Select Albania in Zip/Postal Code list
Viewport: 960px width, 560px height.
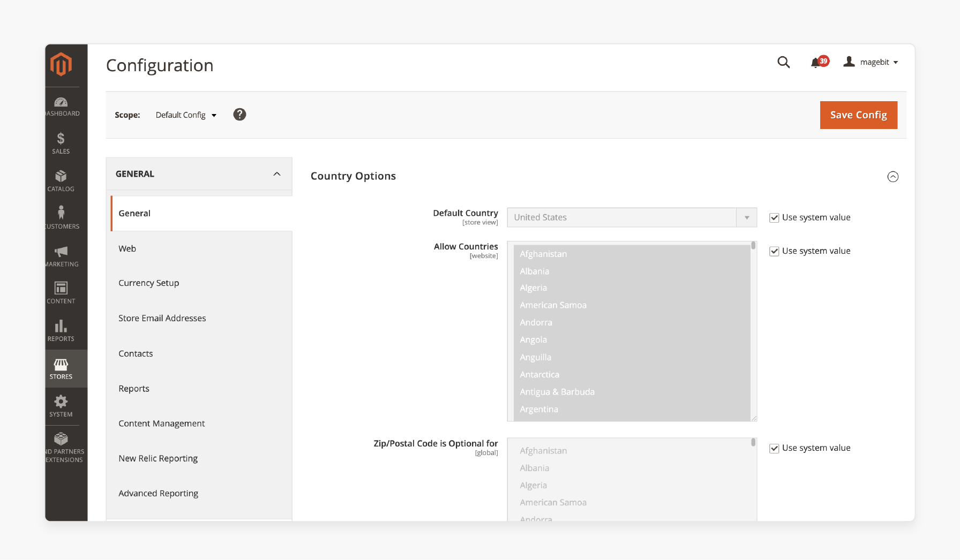pos(632,468)
